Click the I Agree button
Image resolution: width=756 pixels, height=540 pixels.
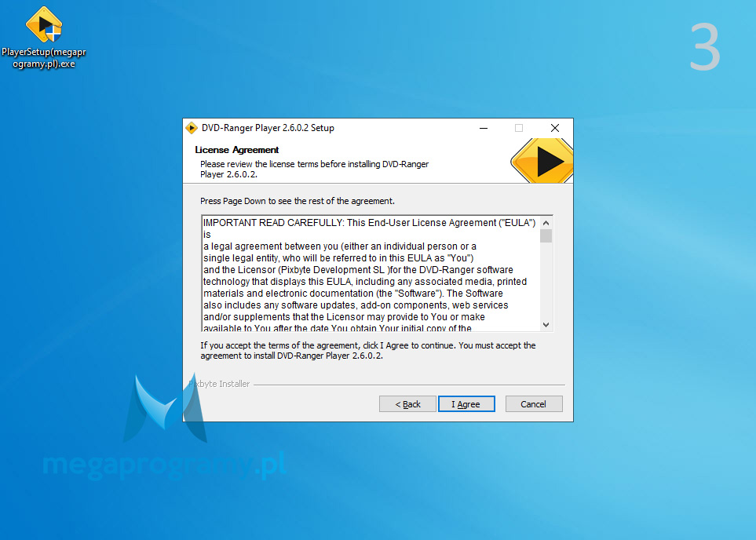(466, 404)
